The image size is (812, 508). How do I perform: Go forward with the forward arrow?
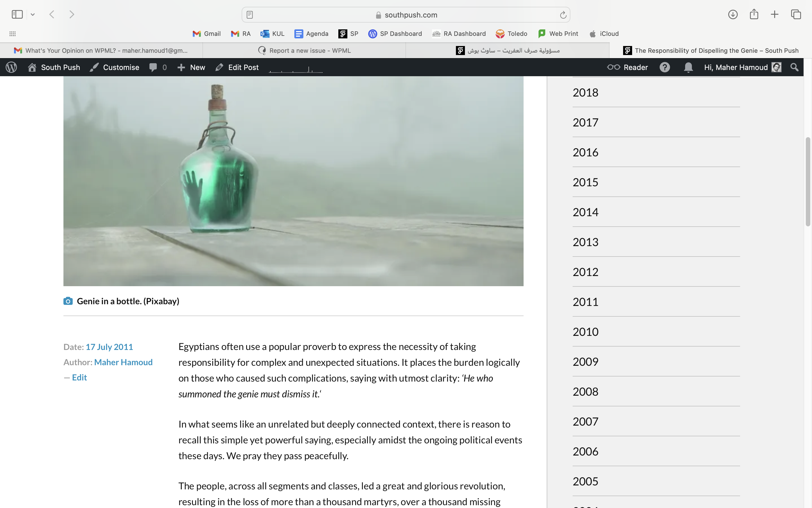[71, 14]
